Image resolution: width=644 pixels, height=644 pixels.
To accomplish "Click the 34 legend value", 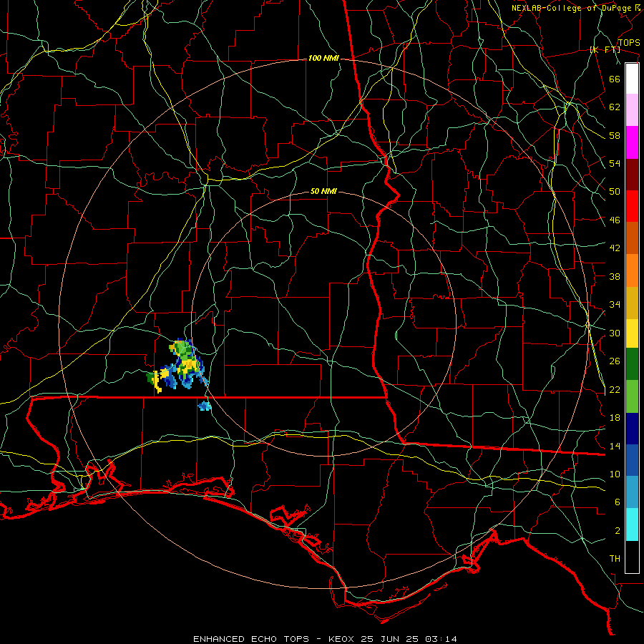I will (615, 305).
